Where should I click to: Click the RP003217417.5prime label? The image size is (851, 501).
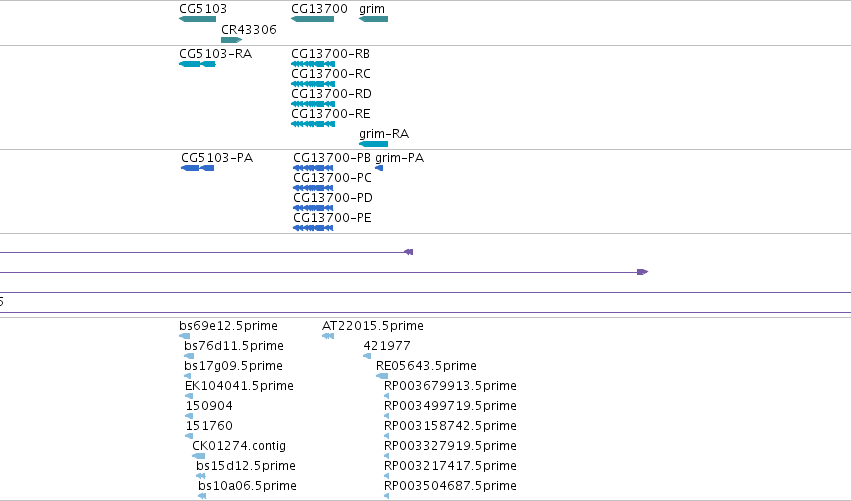point(450,466)
